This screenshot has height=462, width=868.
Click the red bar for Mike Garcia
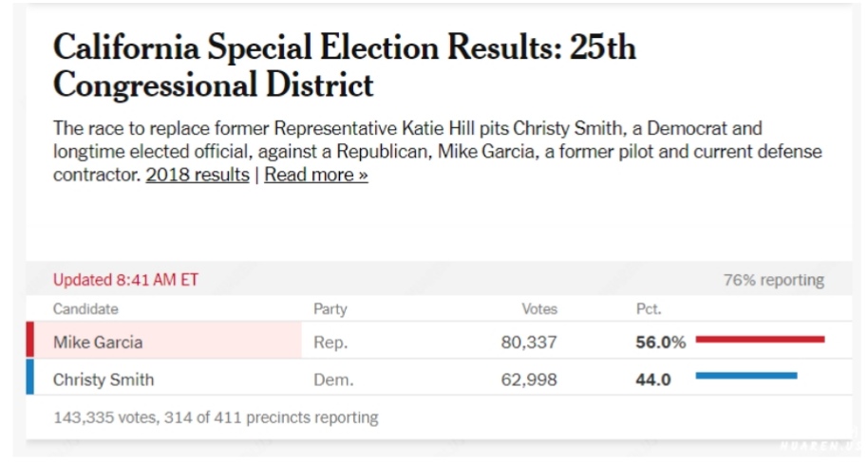[760, 339]
